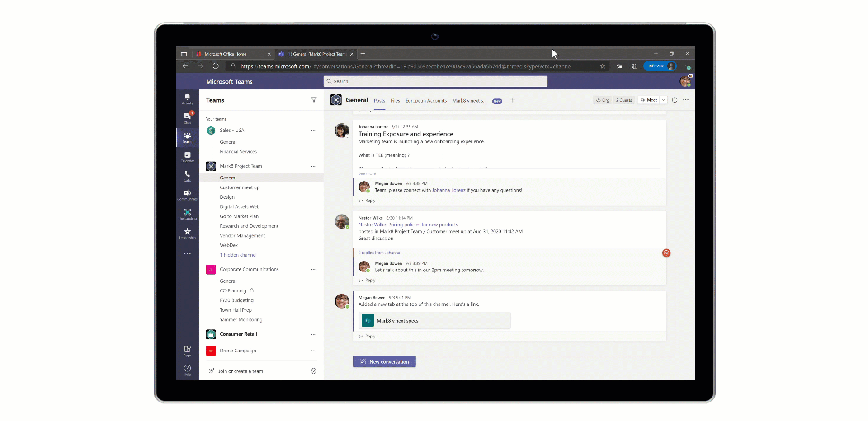Open the Activity bell icon
This screenshot has width=868, height=421.
[187, 99]
